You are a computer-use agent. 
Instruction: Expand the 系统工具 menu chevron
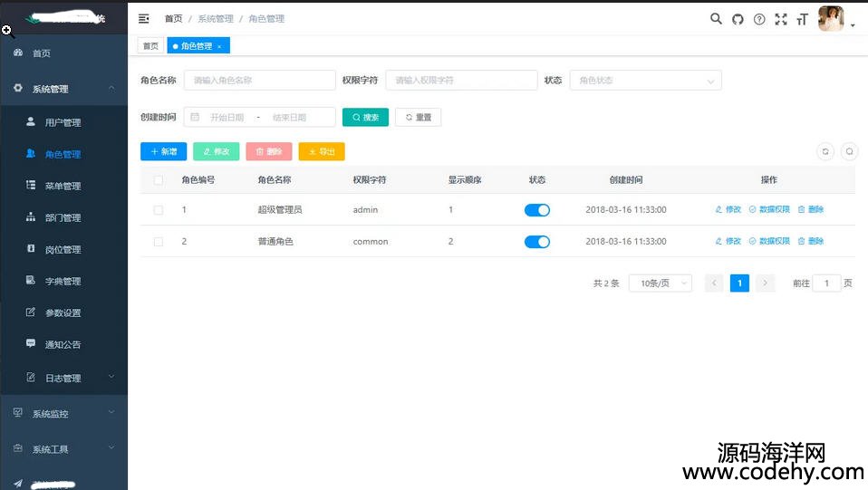point(111,447)
